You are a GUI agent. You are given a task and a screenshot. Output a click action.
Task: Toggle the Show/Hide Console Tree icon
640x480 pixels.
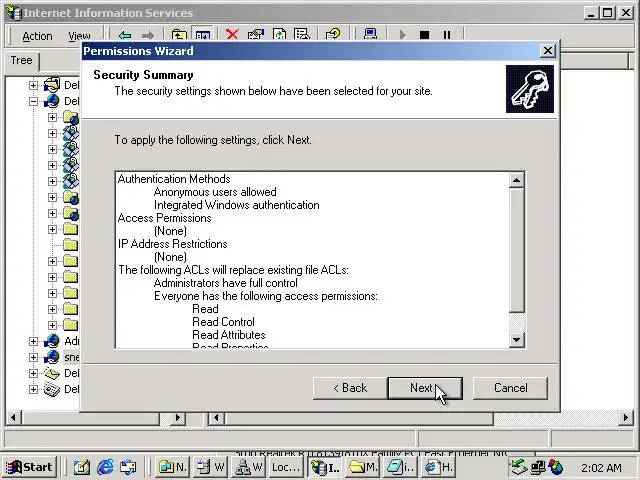point(203,35)
